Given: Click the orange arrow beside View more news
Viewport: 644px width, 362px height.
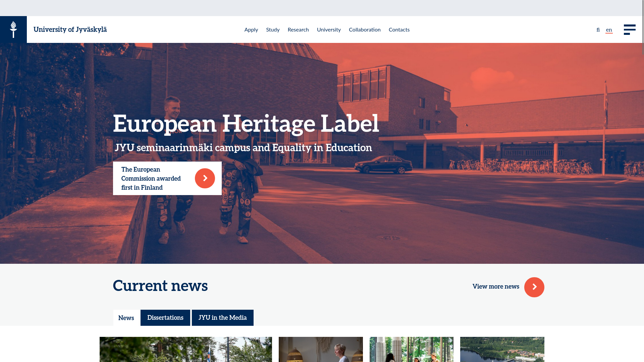Looking at the screenshot, I should (534, 287).
